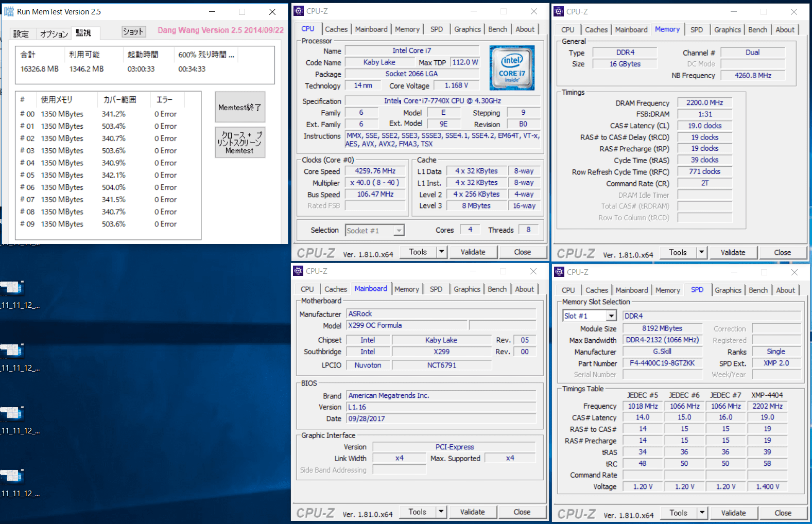812x524 pixels.
Task: Click the CAS# Latency value 19.0 clocks
Action: [704, 126]
